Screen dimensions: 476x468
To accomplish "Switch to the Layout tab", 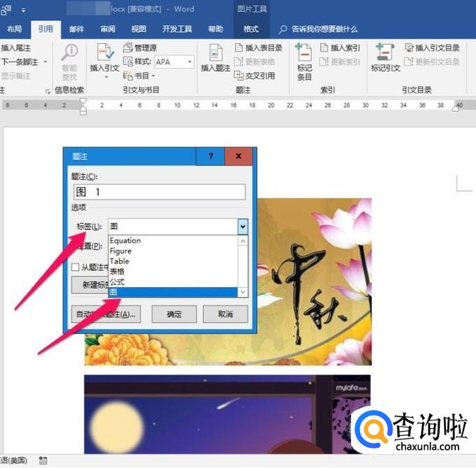I will point(14,29).
